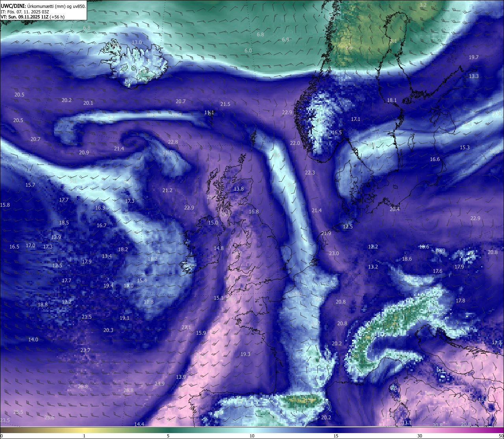Click the value 24.9 northwest of Spain
This screenshot has height=439, width=504.
(159, 383)
